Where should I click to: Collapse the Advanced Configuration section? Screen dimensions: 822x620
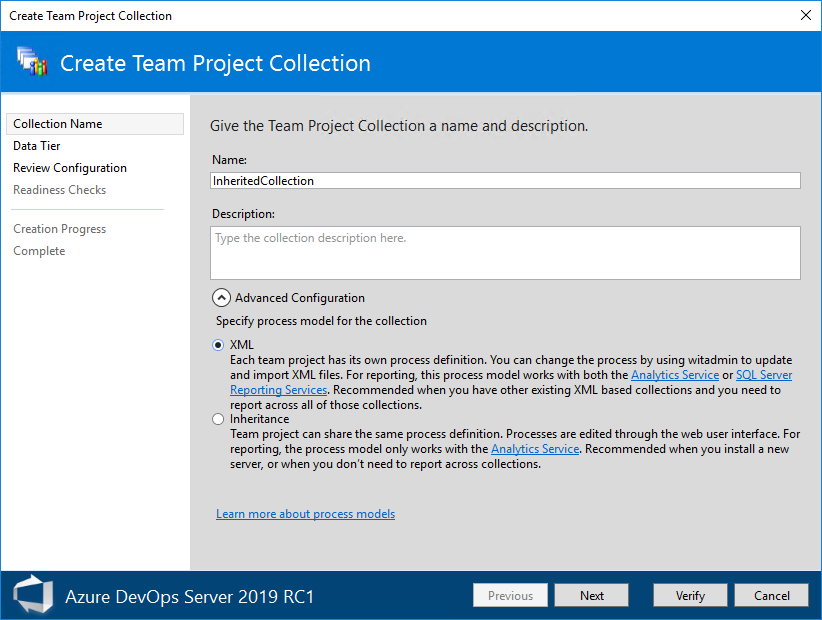(x=220, y=298)
